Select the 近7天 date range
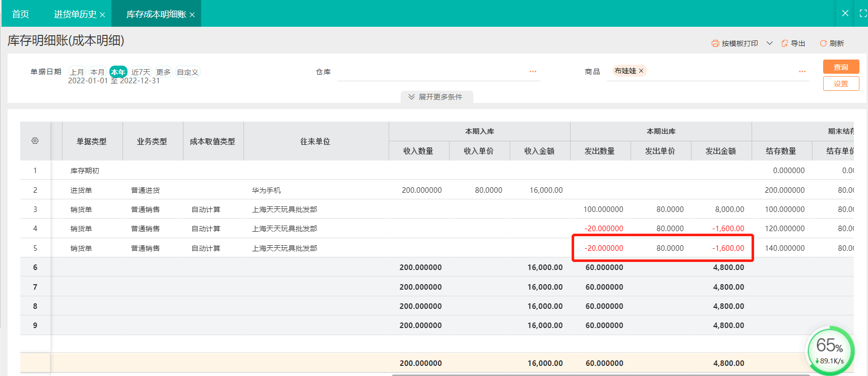Viewport: 868px width, 376px height. click(141, 72)
